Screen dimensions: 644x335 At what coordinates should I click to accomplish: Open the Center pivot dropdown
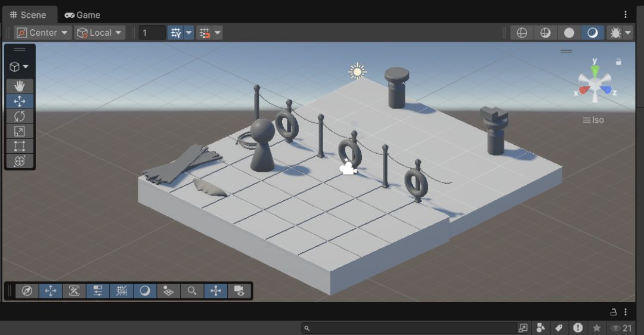[x=42, y=33]
